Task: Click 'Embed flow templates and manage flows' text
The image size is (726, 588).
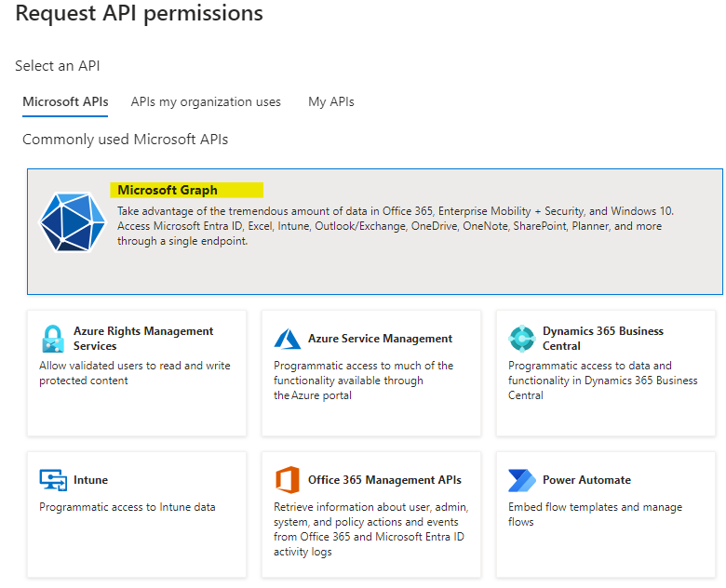Action: (595, 514)
